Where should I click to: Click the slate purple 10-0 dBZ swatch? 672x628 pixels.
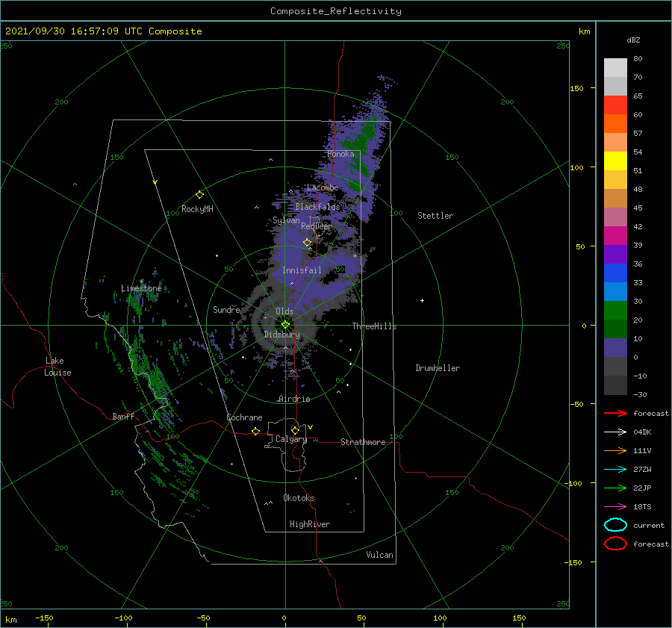[x=615, y=348]
